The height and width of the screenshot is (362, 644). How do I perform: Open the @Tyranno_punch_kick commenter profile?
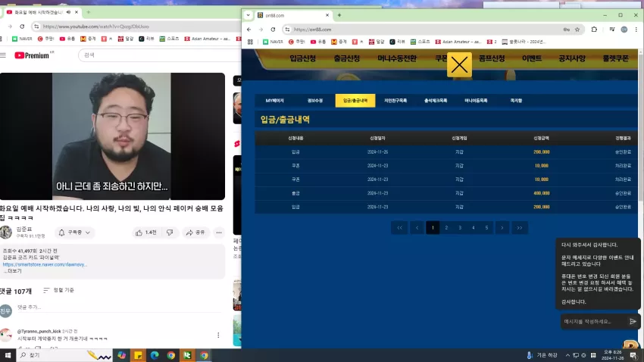[x=39, y=331]
